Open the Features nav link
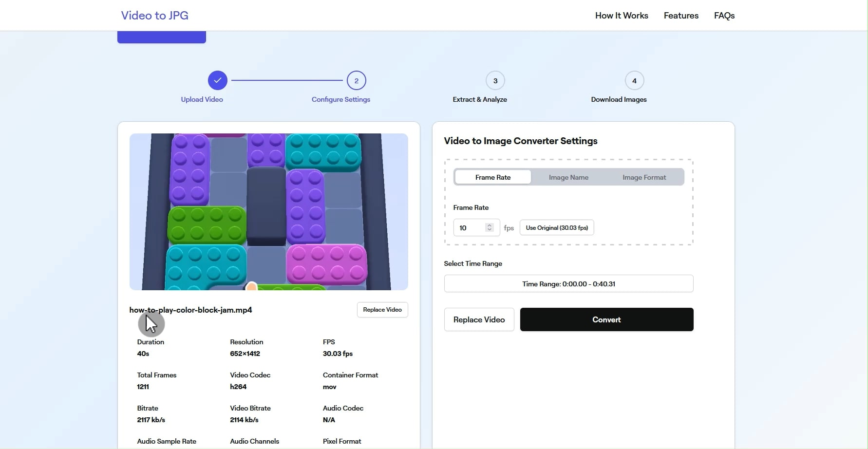The height and width of the screenshot is (449, 868). tap(681, 16)
